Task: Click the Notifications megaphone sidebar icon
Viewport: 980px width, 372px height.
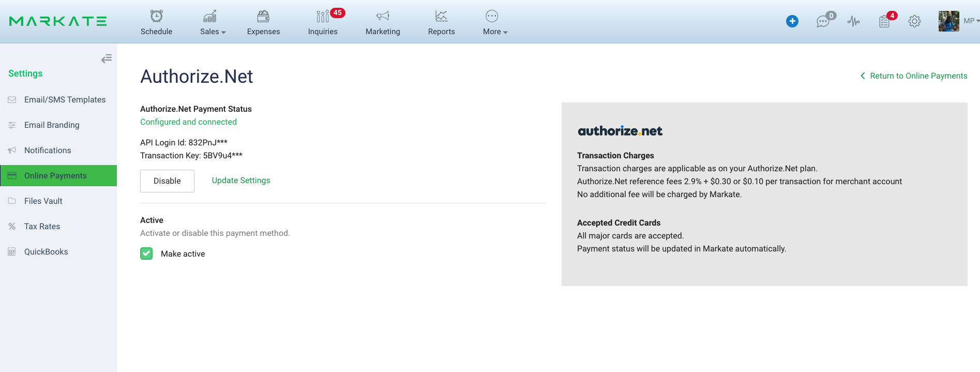Action: pyautogui.click(x=12, y=151)
